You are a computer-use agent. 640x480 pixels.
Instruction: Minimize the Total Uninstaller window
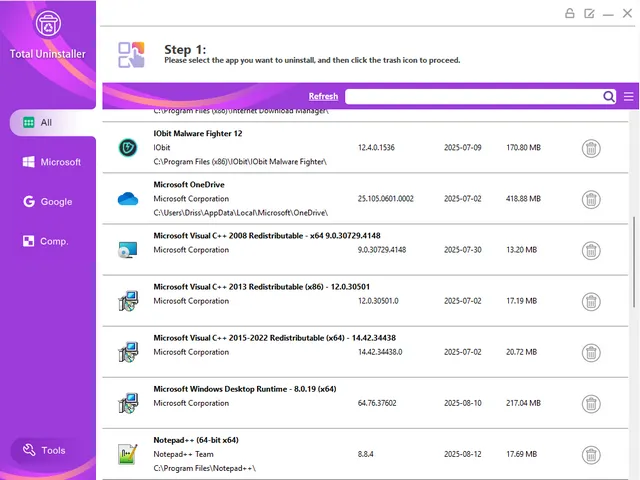click(608, 14)
